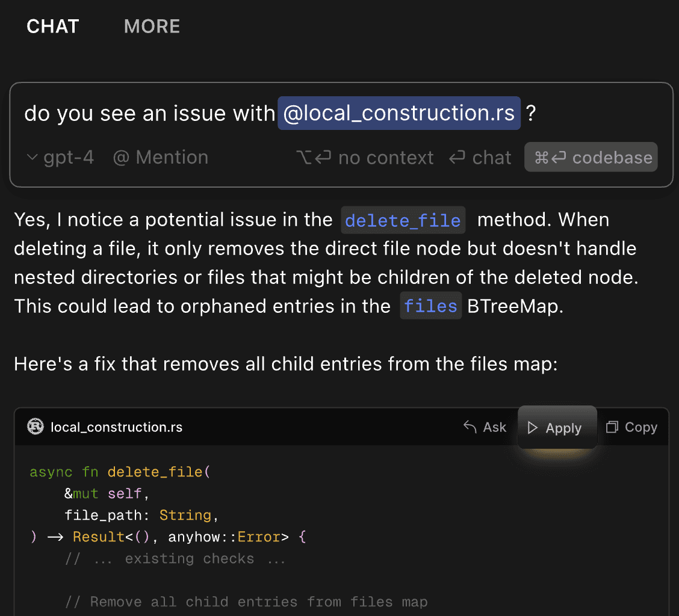Click the '&mut self,' code line
Screen dimensions: 679x616
point(107,493)
